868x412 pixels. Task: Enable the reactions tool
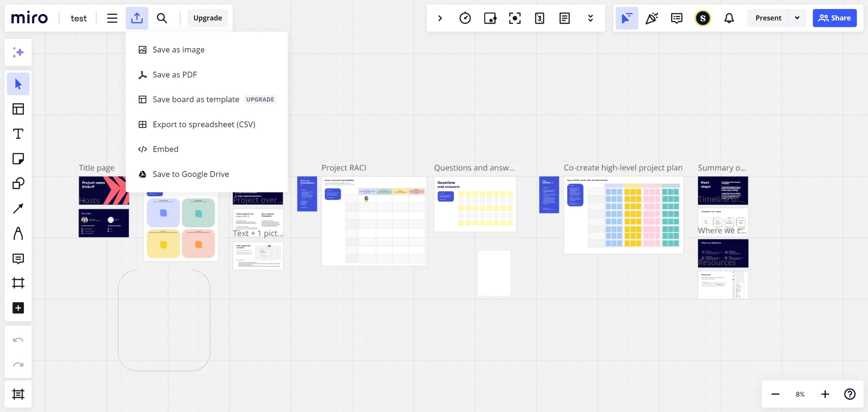651,18
